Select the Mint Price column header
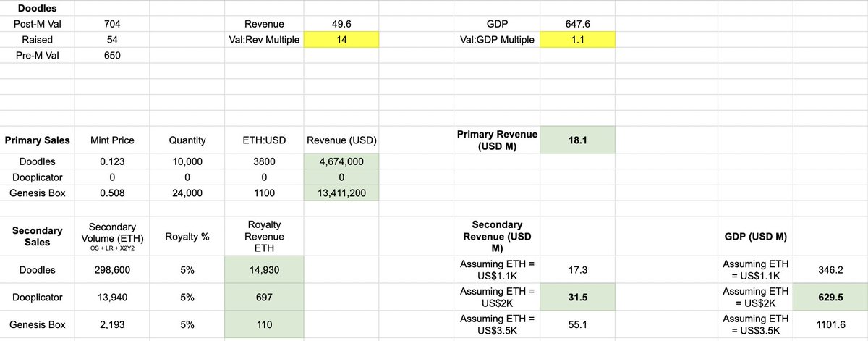 click(112, 140)
